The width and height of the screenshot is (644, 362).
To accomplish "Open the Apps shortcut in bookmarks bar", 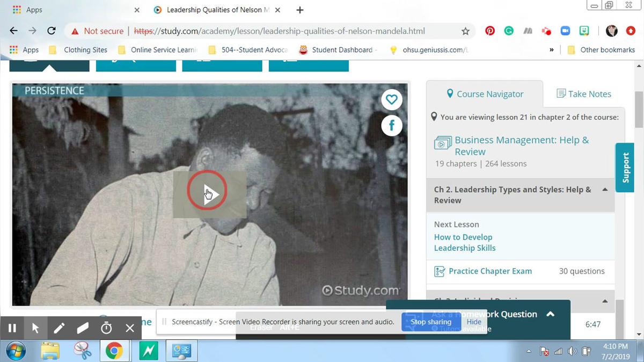I will (x=25, y=50).
